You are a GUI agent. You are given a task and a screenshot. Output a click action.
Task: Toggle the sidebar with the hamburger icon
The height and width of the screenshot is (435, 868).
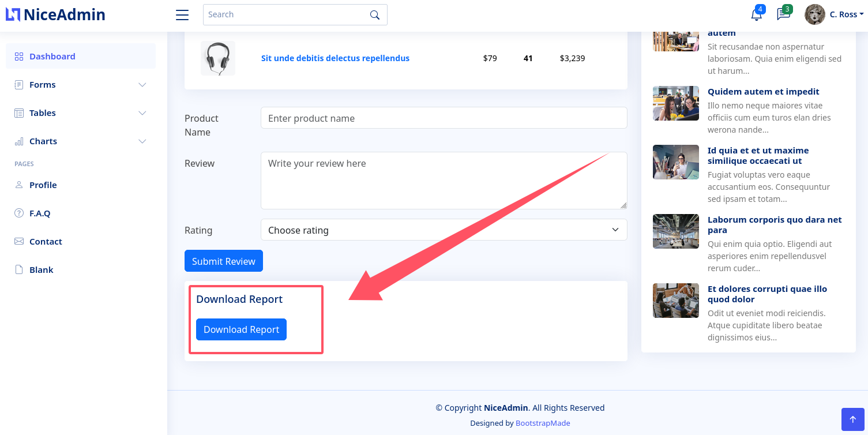point(182,15)
